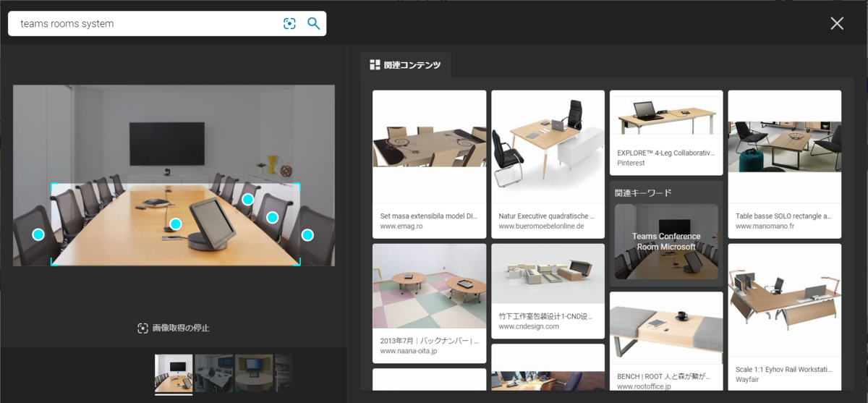Open the 関連コンテンツ tab
Image resolution: width=868 pixels, height=403 pixels.
405,64
